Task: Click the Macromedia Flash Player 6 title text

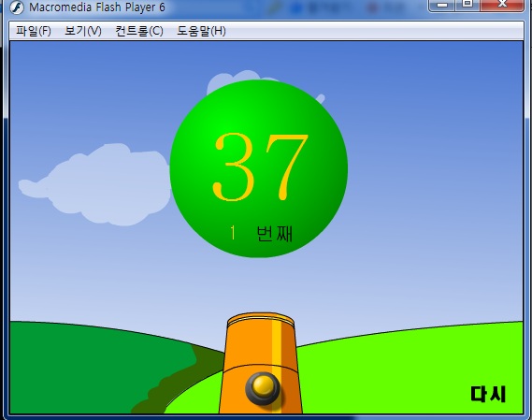Action: (97, 7)
